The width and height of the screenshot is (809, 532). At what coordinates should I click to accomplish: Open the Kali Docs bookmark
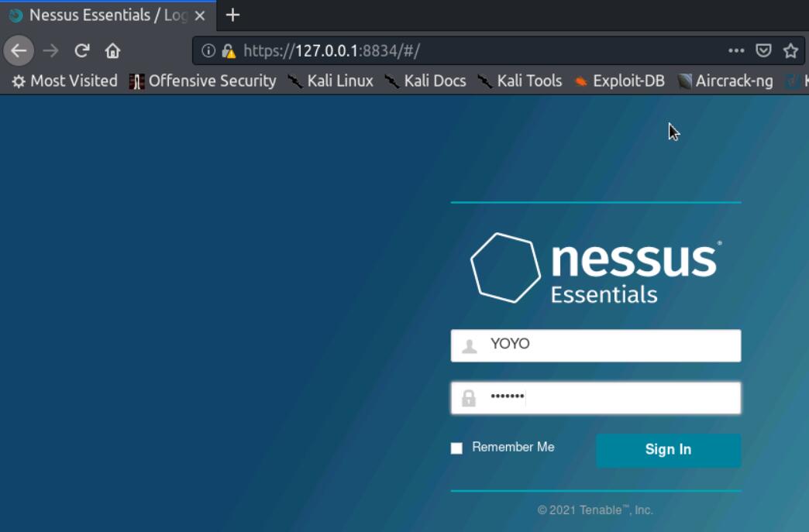[425, 81]
